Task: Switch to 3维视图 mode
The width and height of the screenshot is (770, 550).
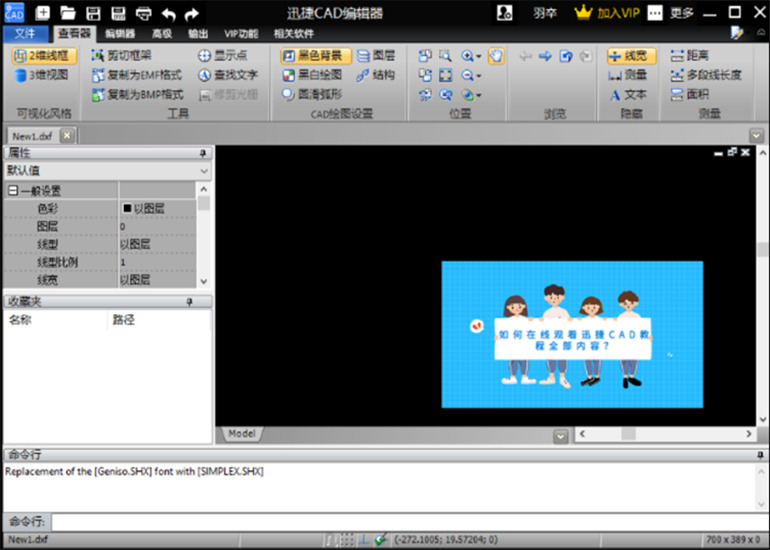Action: tap(41, 75)
